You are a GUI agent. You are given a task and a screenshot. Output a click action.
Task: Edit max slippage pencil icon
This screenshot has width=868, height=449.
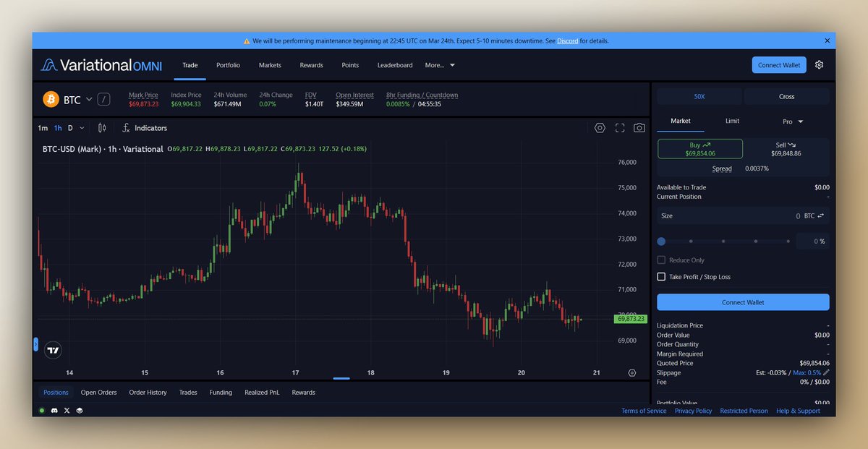[x=826, y=372]
